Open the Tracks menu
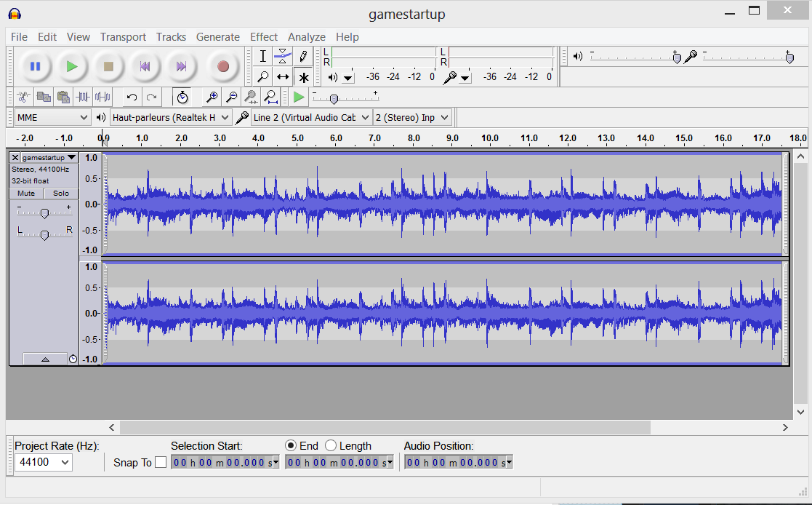The image size is (812, 505). [x=171, y=37]
